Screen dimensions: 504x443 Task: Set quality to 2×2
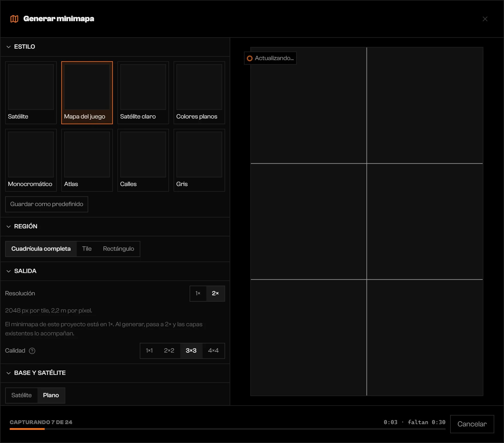click(169, 351)
